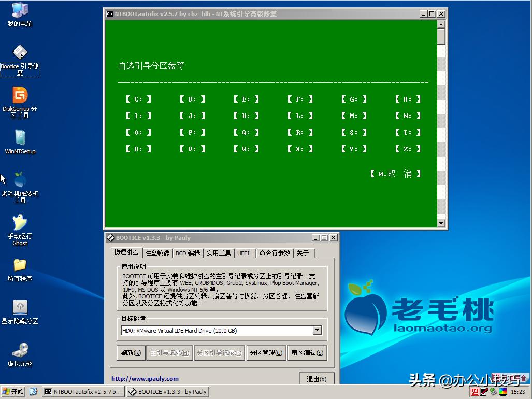Switch to the 实用工具 tab

click(219, 253)
